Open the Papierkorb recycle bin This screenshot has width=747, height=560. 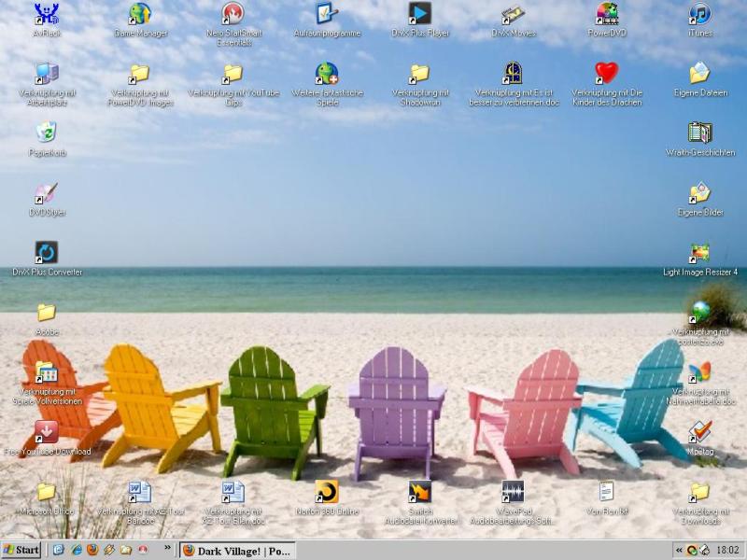pyautogui.click(x=47, y=133)
